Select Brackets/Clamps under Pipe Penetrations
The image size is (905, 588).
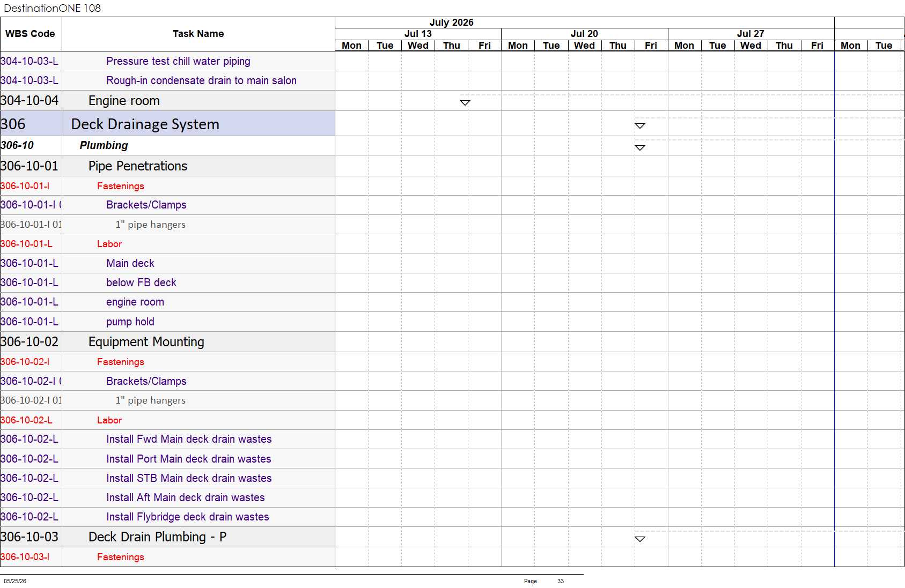(146, 205)
